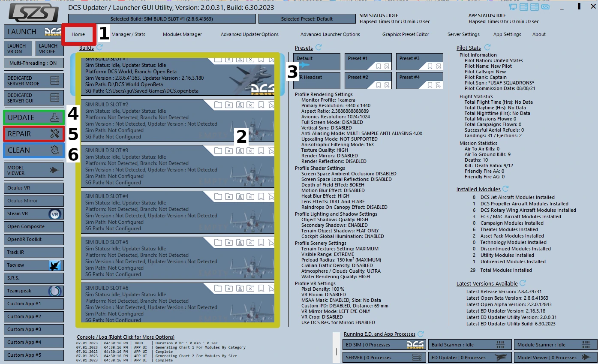Refresh the Pilot Stats section
Image resolution: width=598 pixels, height=364 pixels.
487,47
